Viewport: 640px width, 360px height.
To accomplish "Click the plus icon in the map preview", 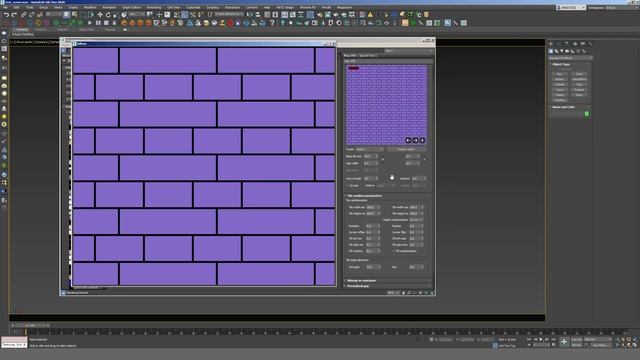I will click(422, 140).
